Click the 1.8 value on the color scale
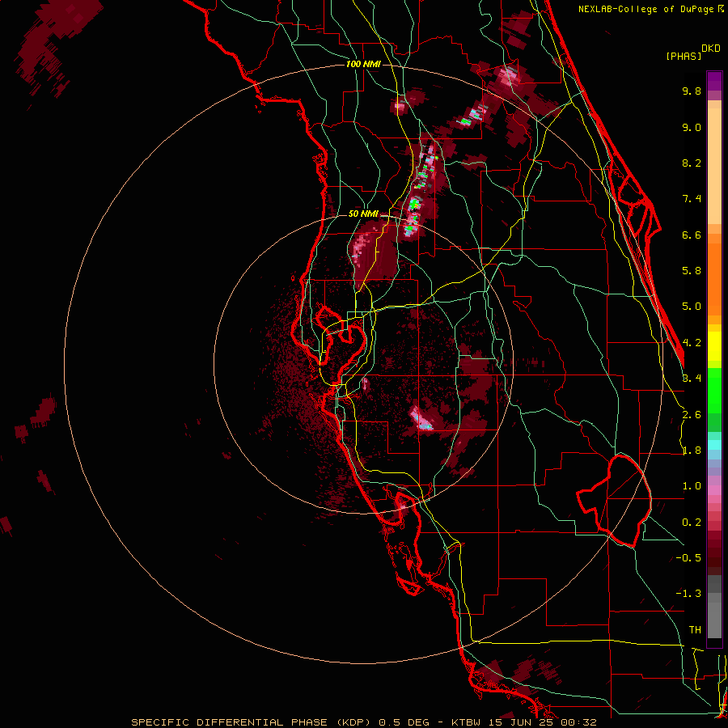The image size is (728, 728). click(x=692, y=451)
